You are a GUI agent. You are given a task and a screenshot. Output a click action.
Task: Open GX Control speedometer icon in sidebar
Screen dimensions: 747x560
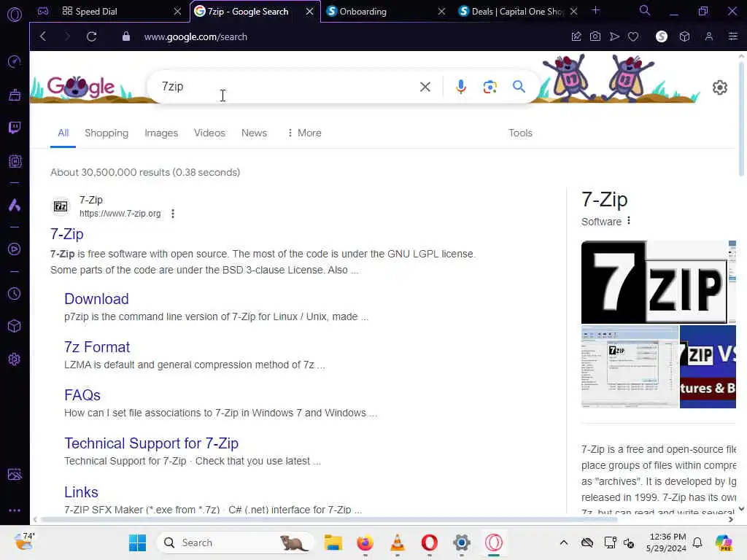(x=15, y=61)
